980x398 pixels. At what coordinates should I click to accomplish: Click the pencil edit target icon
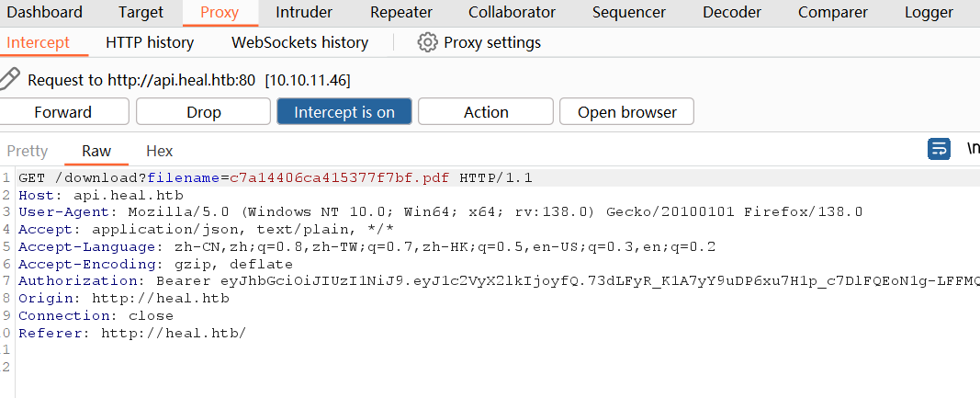click(x=9, y=80)
